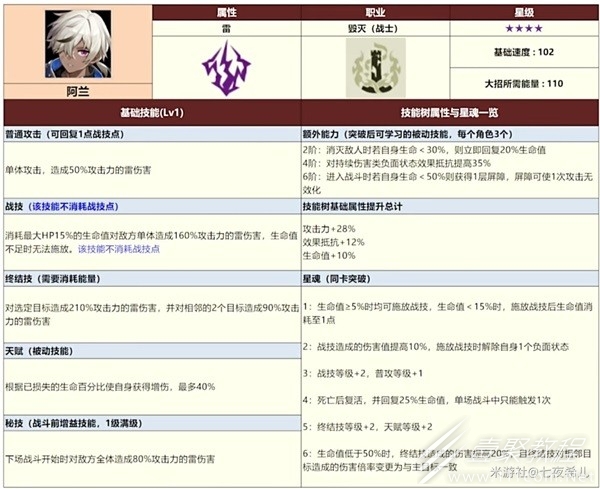The height and width of the screenshot is (489, 600).
Task: Click the four-star rating icons
Action: click(524, 28)
